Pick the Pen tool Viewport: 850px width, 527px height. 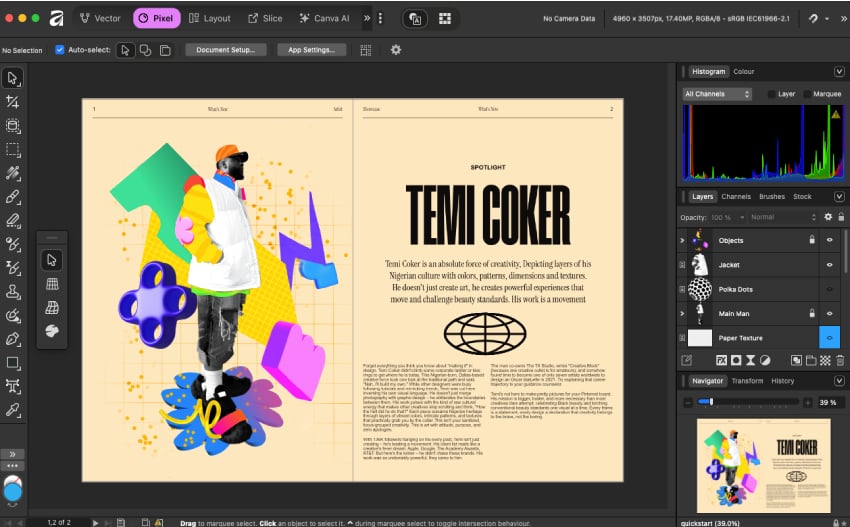click(x=13, y=340)
